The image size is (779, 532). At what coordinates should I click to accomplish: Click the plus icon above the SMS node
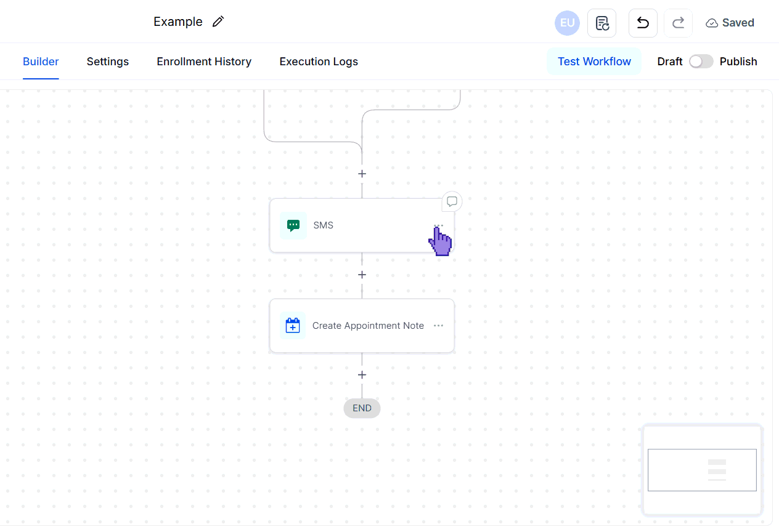[362, 174]
